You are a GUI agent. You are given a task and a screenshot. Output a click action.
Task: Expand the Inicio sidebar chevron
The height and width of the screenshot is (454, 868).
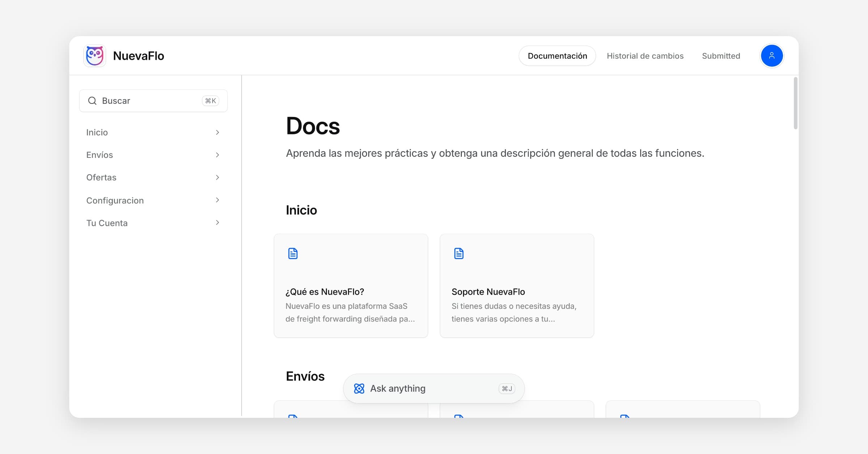coord(217,133)
